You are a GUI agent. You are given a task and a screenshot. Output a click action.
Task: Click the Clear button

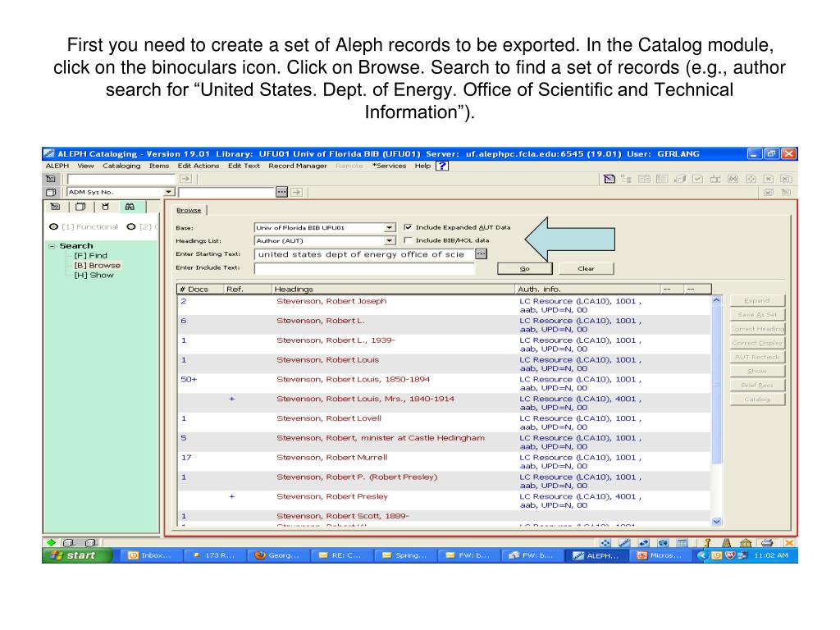tap(586, 268)
